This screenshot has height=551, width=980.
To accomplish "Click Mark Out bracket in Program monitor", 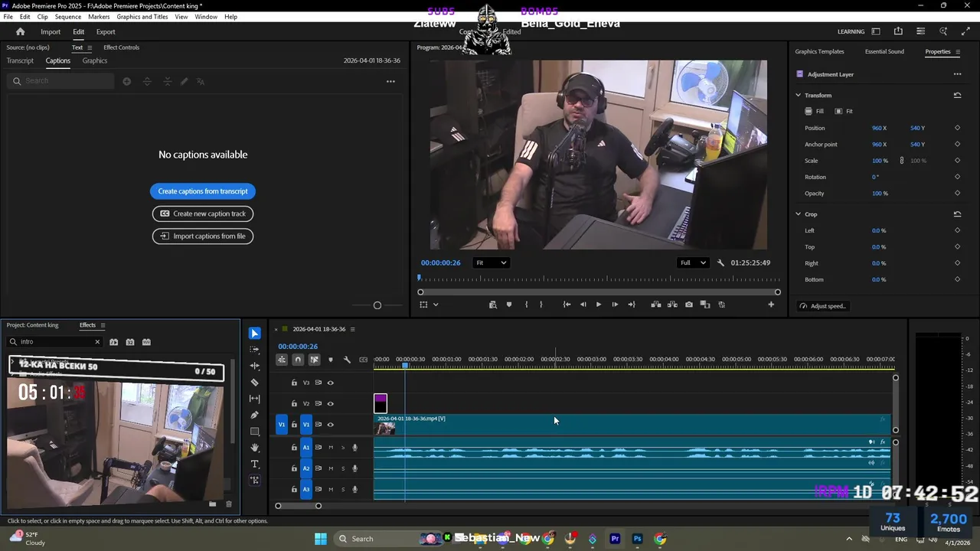I will coord(541,305).
